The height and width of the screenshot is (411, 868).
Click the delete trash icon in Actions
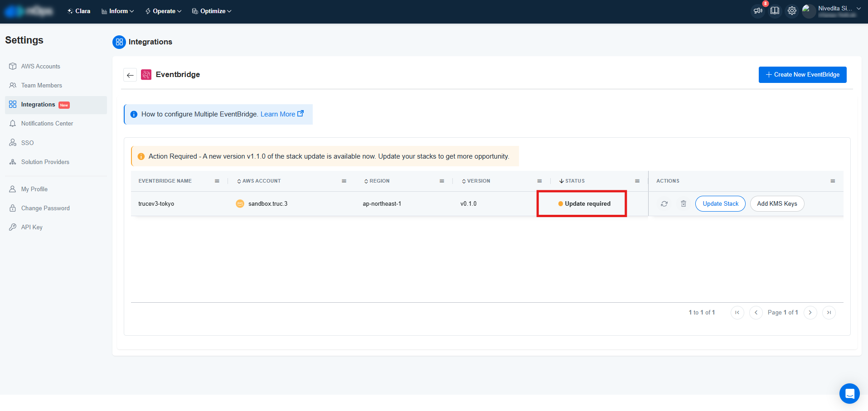point(684,204)
